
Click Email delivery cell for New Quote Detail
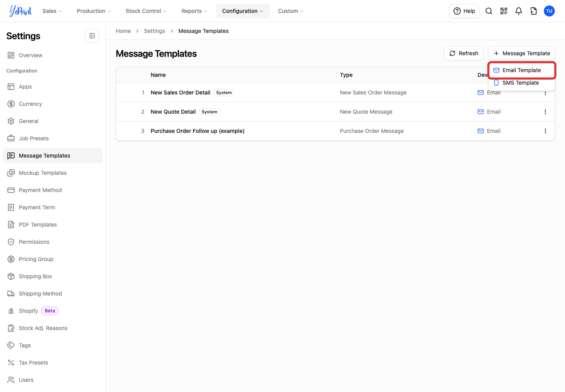pyautogui.click(x=489, y=112)
